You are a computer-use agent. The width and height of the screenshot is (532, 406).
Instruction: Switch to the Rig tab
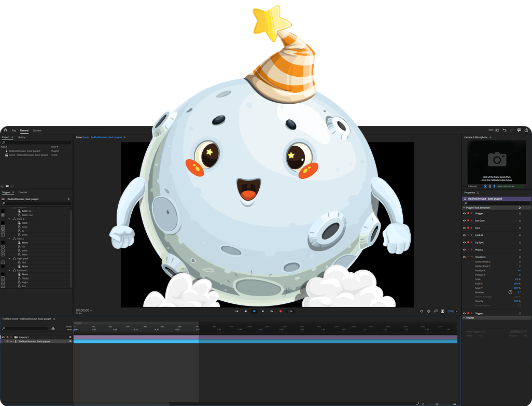[x=14, y=130]
